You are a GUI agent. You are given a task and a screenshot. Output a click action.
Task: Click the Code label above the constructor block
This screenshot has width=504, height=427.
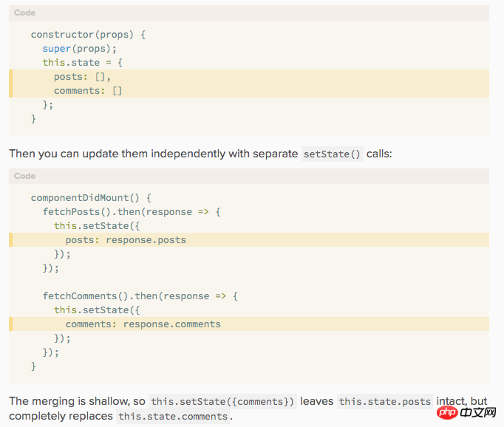[24, 13]
